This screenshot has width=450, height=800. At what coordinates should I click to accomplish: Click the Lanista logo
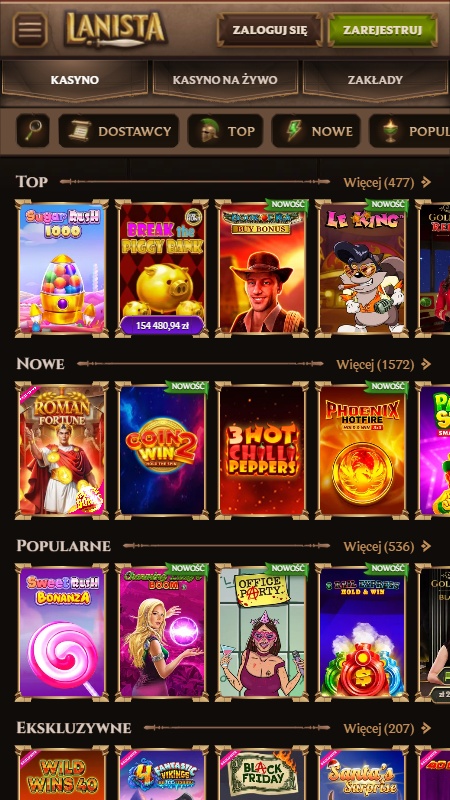point(116,30)
